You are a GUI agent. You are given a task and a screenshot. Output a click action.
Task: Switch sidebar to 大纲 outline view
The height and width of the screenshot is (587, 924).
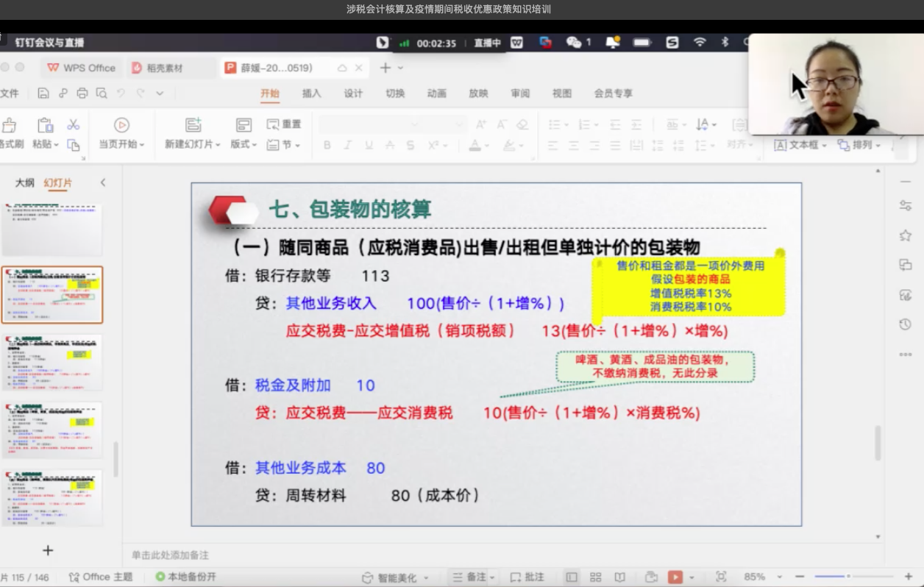pyautogui.click(x=25, y=182)
